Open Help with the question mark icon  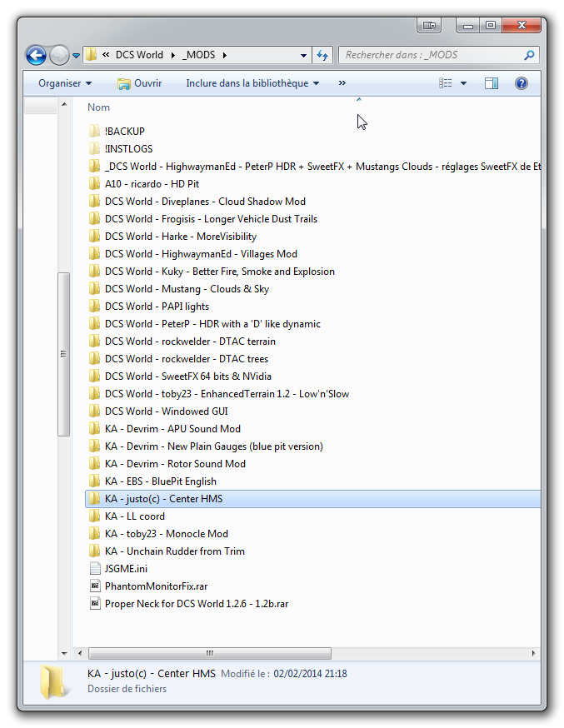522,83
